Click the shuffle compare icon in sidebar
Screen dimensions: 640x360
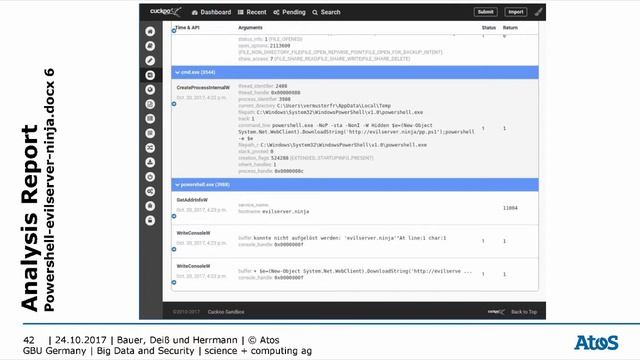coord(150,148)
